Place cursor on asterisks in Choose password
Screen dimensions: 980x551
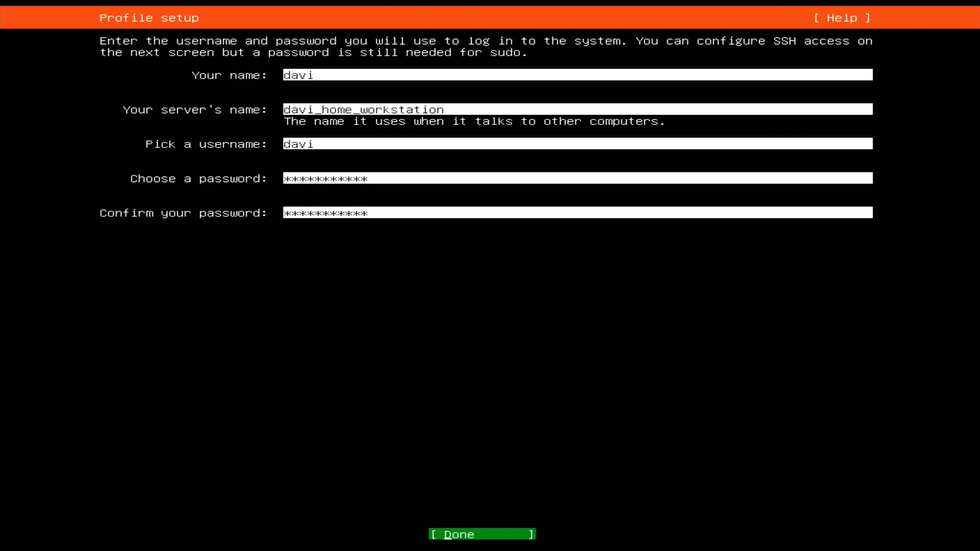pyautogui.click(x=325, y=179)
